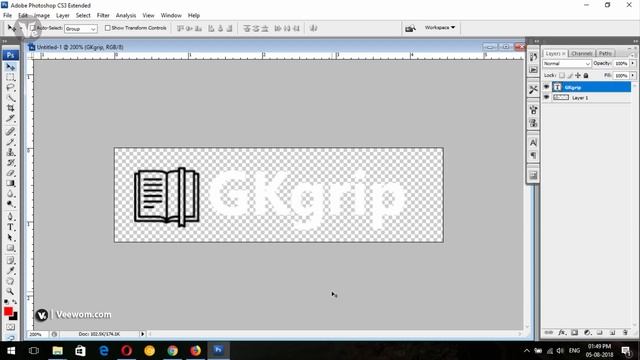Toggle lock image pixels brush icon

(570, 76)
